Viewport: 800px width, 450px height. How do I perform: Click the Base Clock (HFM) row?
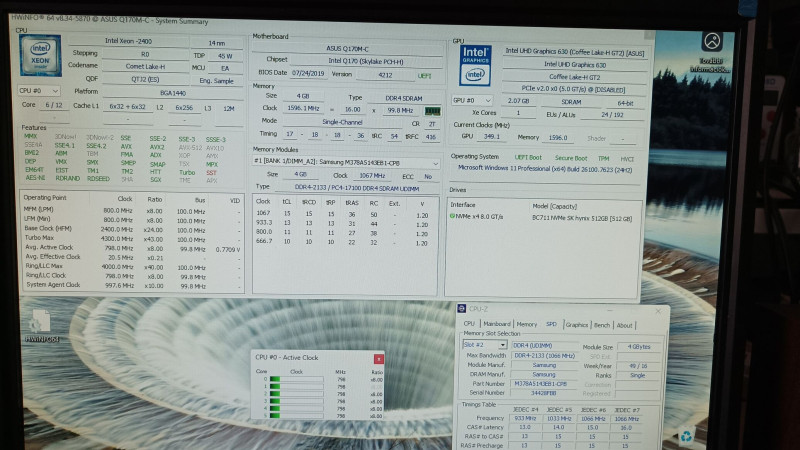pyautogui.click(x=132, y=229)
